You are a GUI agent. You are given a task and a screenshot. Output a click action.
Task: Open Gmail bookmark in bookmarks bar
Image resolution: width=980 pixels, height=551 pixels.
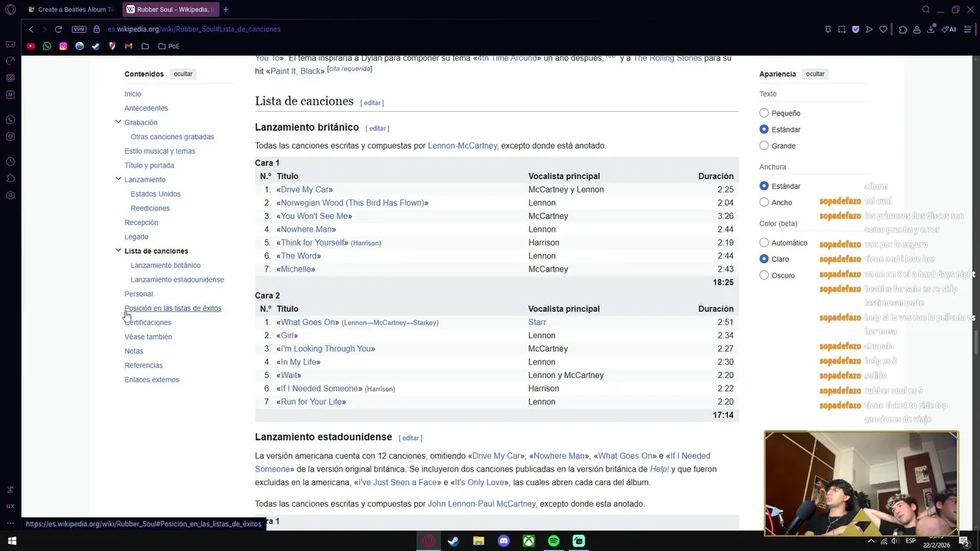click(x=129, y=46)
